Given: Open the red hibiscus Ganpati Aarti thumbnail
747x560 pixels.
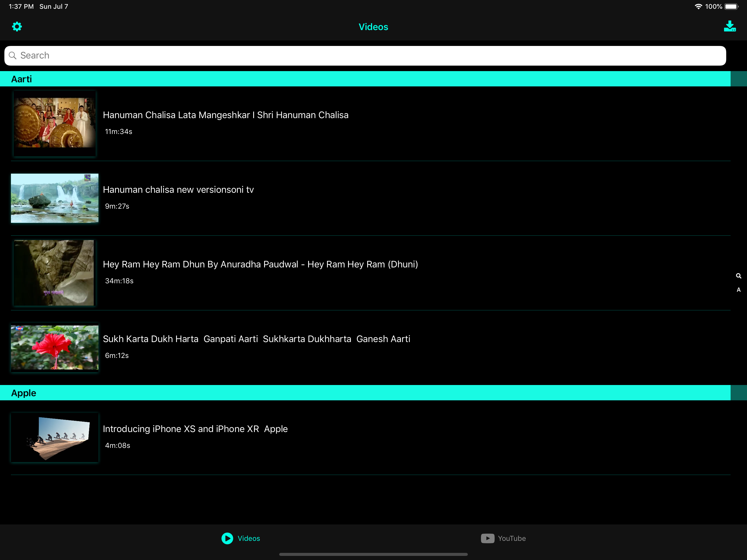Looking at the screenshot, I should 54,348.
